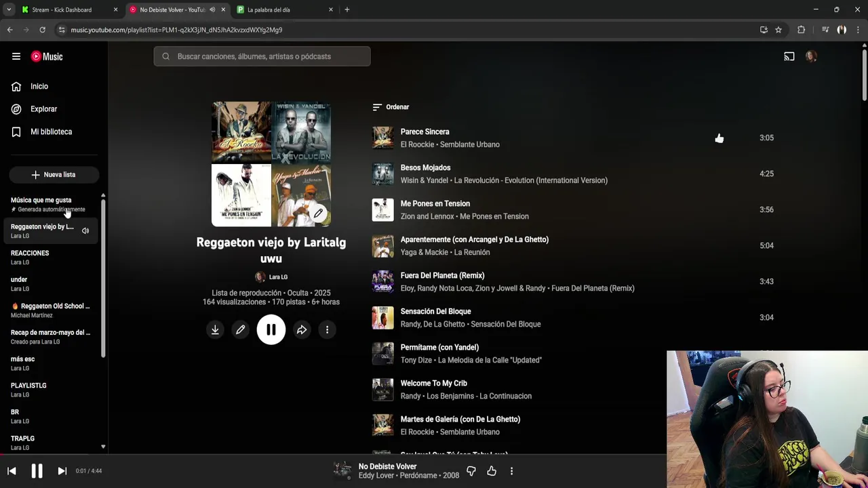868x488 pixels.
Task: Open the under playlist in sidebar
Action: pos(51,283)
